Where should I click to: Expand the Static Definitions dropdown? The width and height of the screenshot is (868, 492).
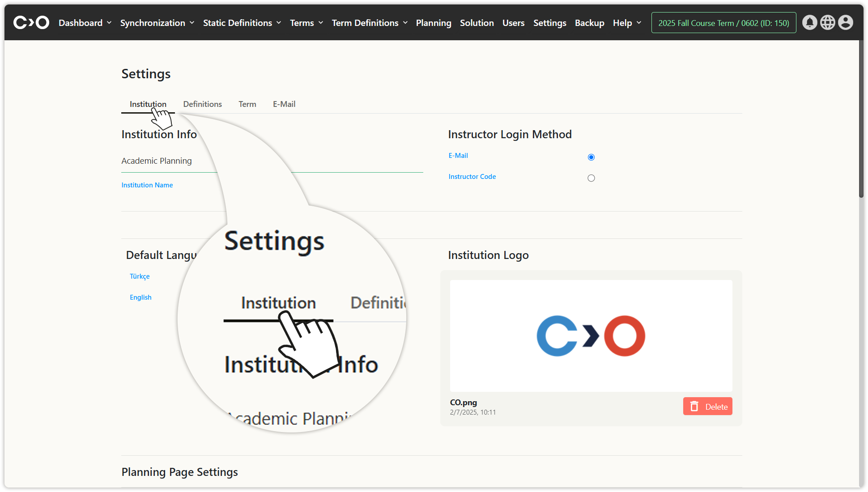[242, 23]
